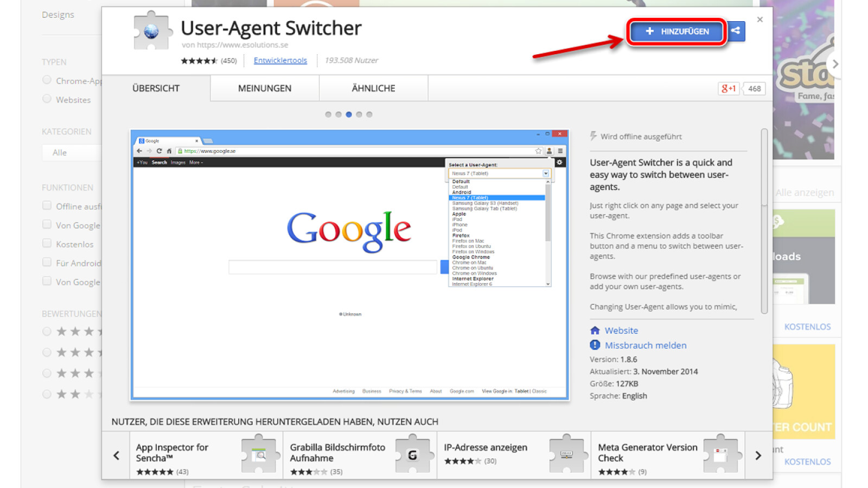The image size is (868, 488).
Task: Toggle the first Von Google checkbox
Action: point(47,224)
